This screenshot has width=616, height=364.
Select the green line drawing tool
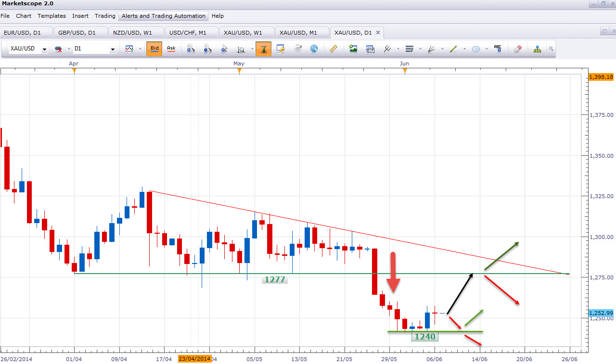(453, 49)
